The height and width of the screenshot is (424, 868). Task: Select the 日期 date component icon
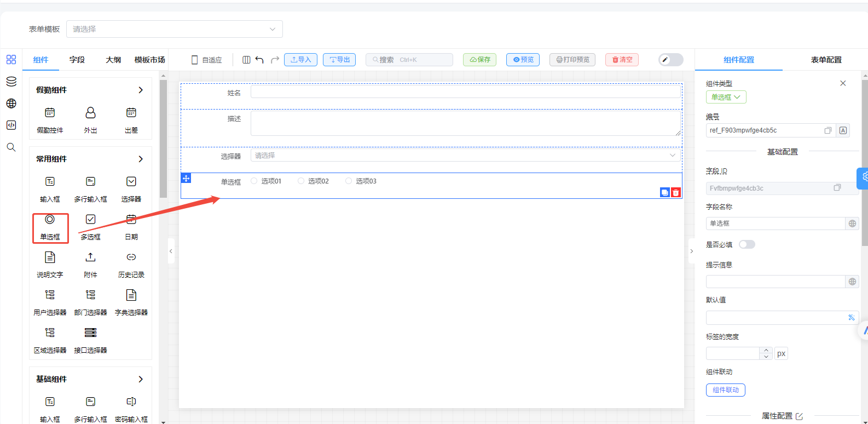click(131, 220)
